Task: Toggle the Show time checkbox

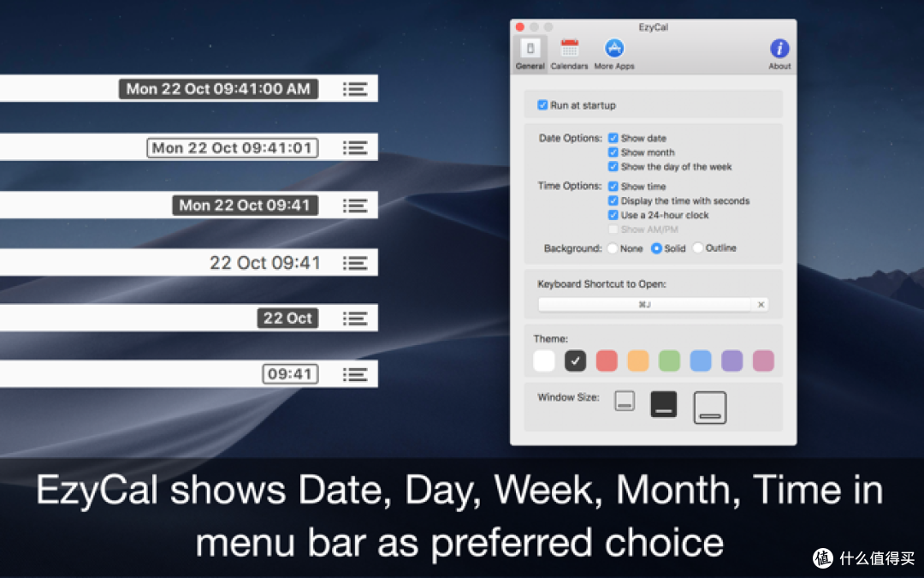Action: (x=613, y=187)
